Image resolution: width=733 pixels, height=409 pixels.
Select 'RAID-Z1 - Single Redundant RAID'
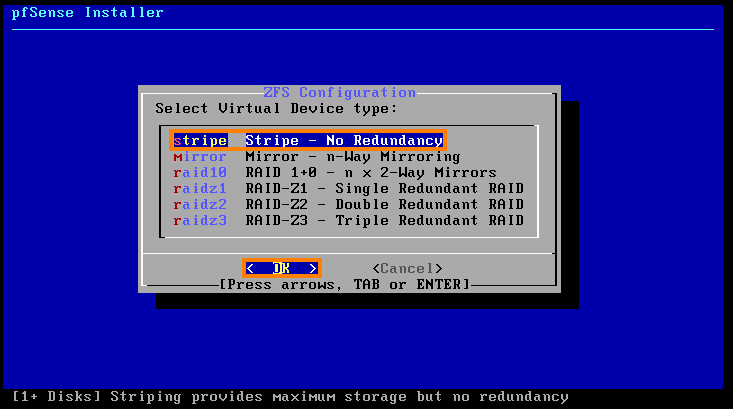click(x=384, y=189)
